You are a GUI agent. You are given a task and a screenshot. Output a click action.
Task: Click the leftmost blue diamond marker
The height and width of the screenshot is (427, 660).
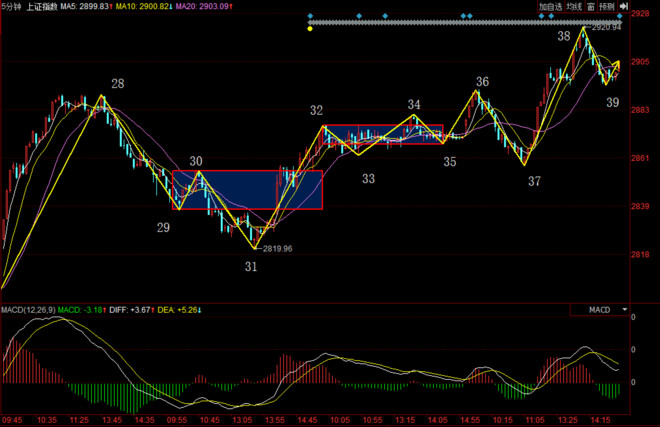point(310,16)
